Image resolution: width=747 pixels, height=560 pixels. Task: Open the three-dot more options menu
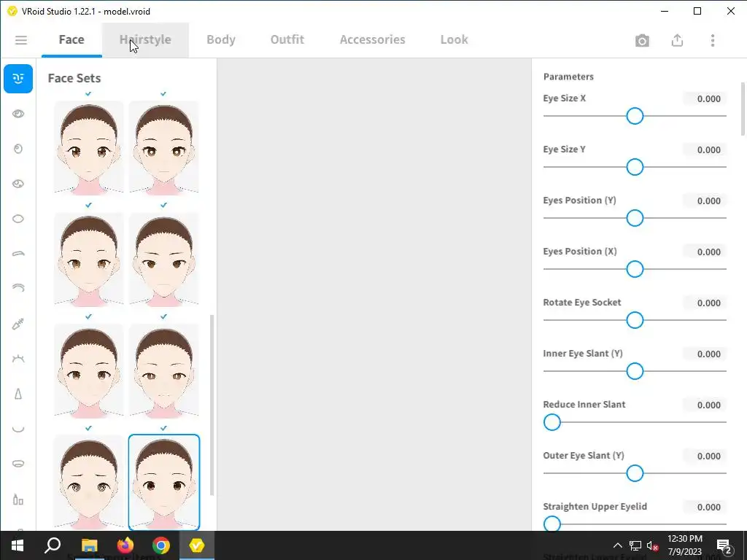(x=713, y=41)
